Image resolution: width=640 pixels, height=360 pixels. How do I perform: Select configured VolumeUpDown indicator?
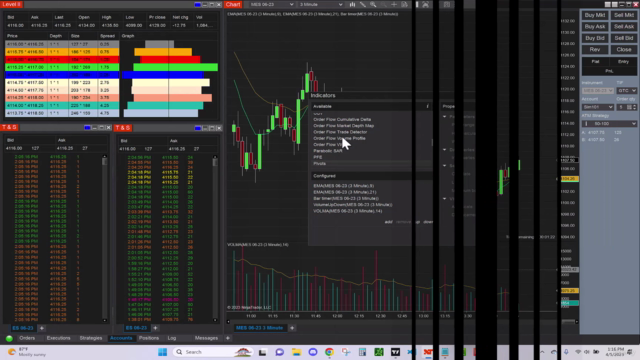[x=353, y=204]
